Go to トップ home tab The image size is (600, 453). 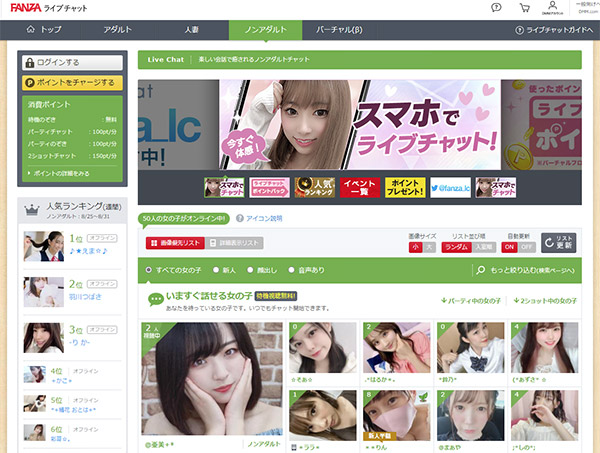pos(44,30)
